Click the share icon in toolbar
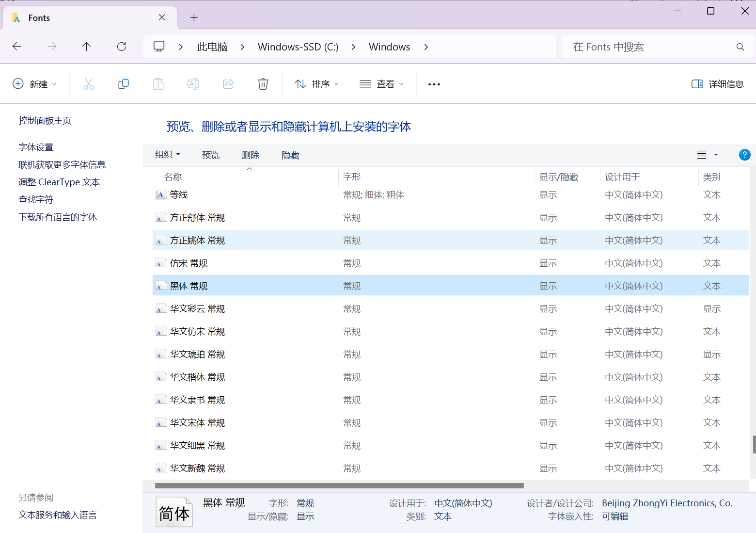The width and height of the screenshot is (756, 533). click(x=228, y=84)
